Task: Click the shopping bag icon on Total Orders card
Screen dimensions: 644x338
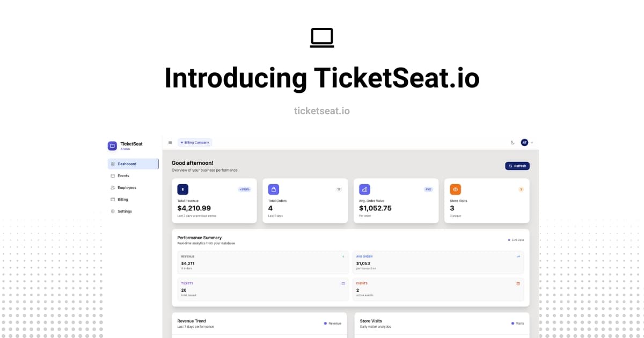Action: pyautogui.click(x=274, y=189)
